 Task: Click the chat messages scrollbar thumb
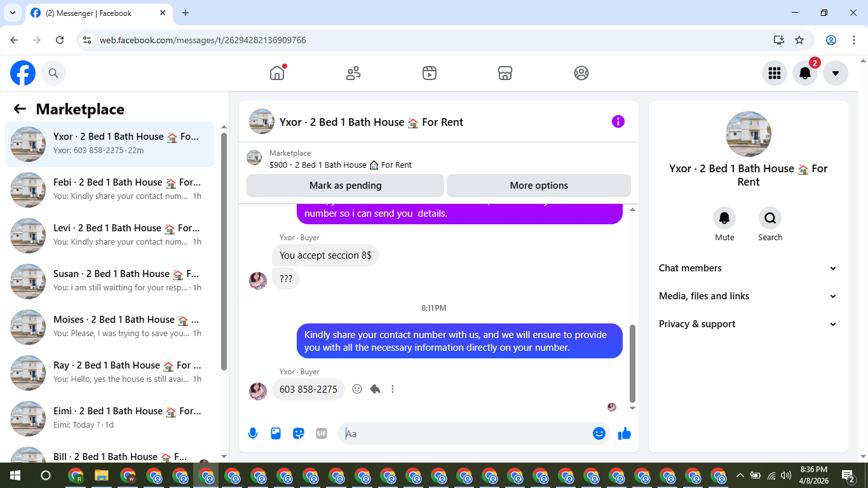(x=632, y=363)
